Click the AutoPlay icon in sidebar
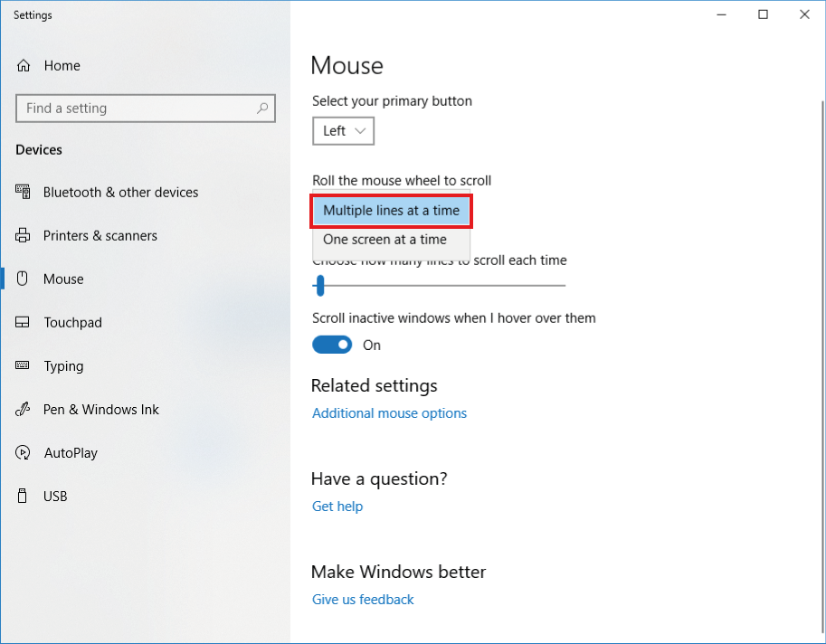 click(24, 453)
